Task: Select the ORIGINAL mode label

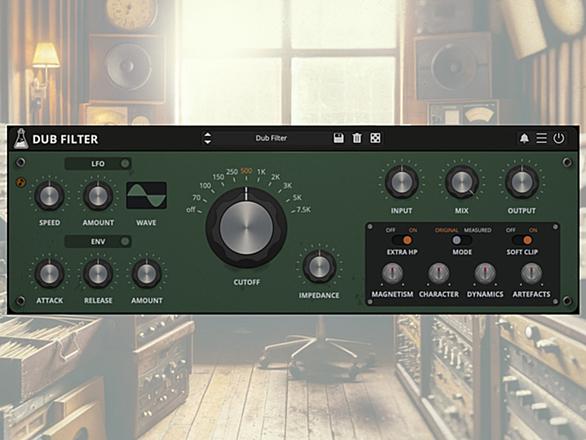Action: coord(447,230)
